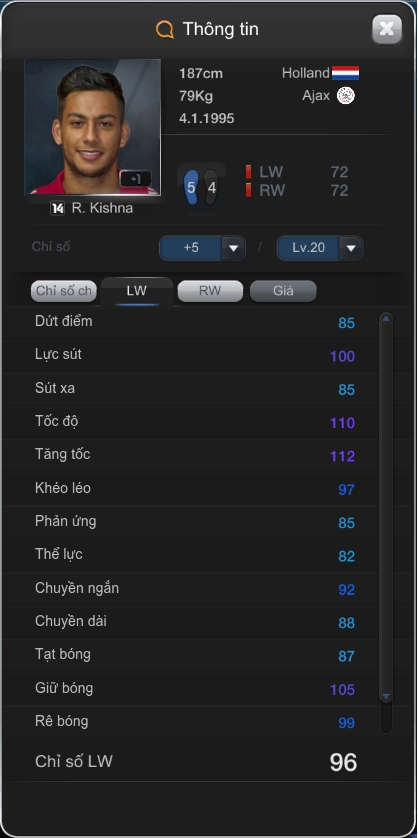The width and height of the screenshot is (418, 838).
Task: Open the Chỉ số ch tab
Action: pos(64,291)
